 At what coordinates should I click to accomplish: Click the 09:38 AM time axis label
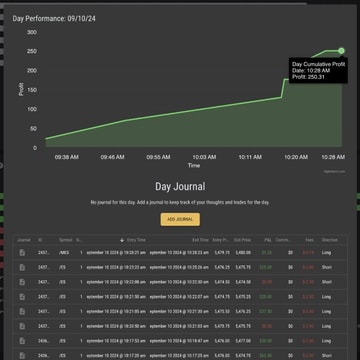(67, 157)
